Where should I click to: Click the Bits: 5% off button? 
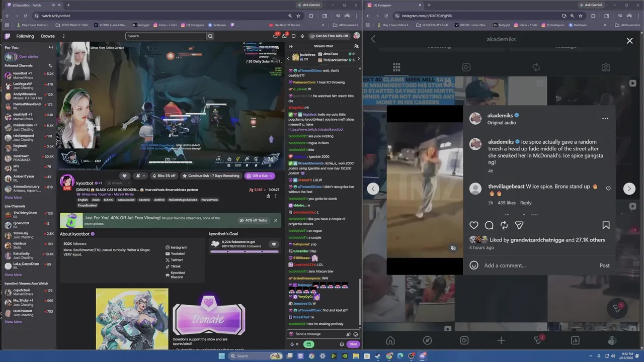[163, 175]
